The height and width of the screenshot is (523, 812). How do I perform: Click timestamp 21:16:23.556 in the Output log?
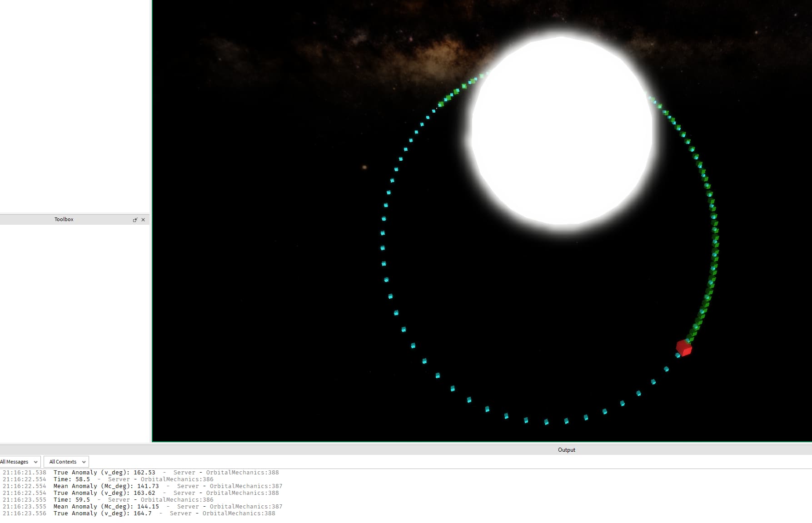tap(25, 513)
